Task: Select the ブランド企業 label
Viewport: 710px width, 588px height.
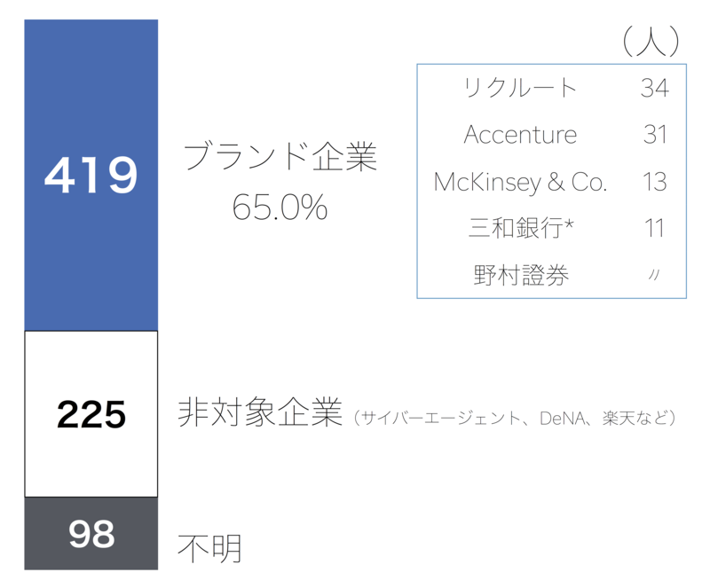Action: click(280, 156)
